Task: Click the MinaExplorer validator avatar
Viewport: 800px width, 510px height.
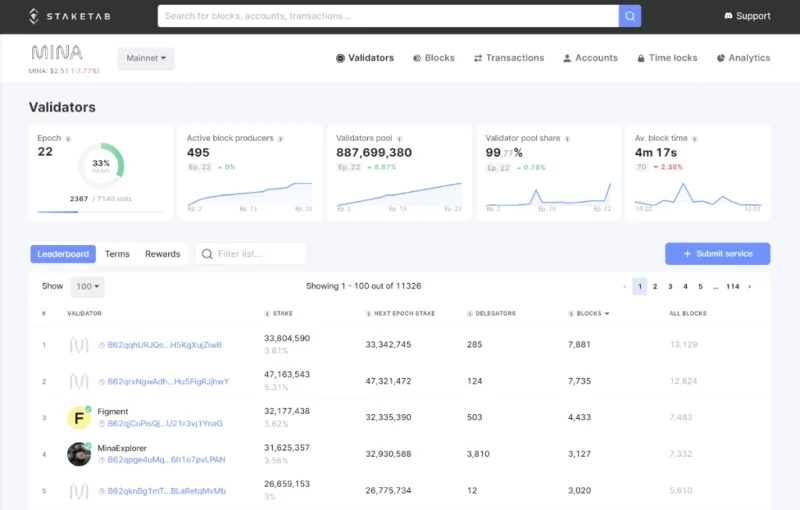Action: (79, 454)
